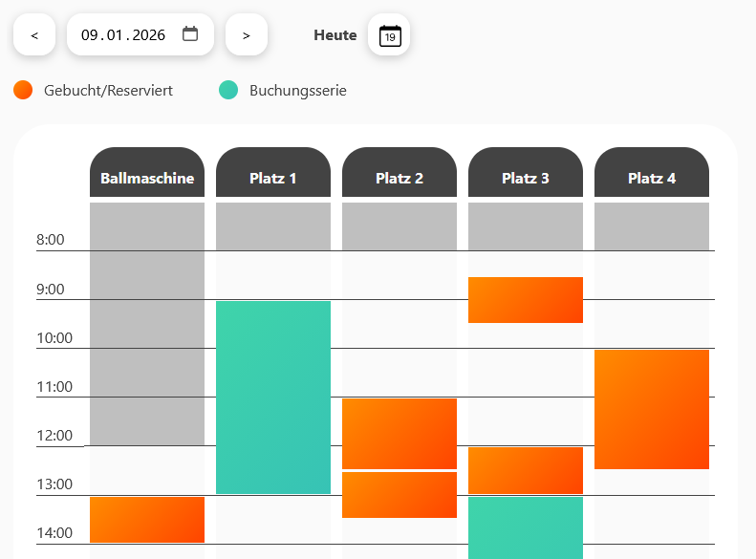Viewport: 756px width, 559px height.
Task: Select the Ballmaschine column header
Action: [147, 177]
